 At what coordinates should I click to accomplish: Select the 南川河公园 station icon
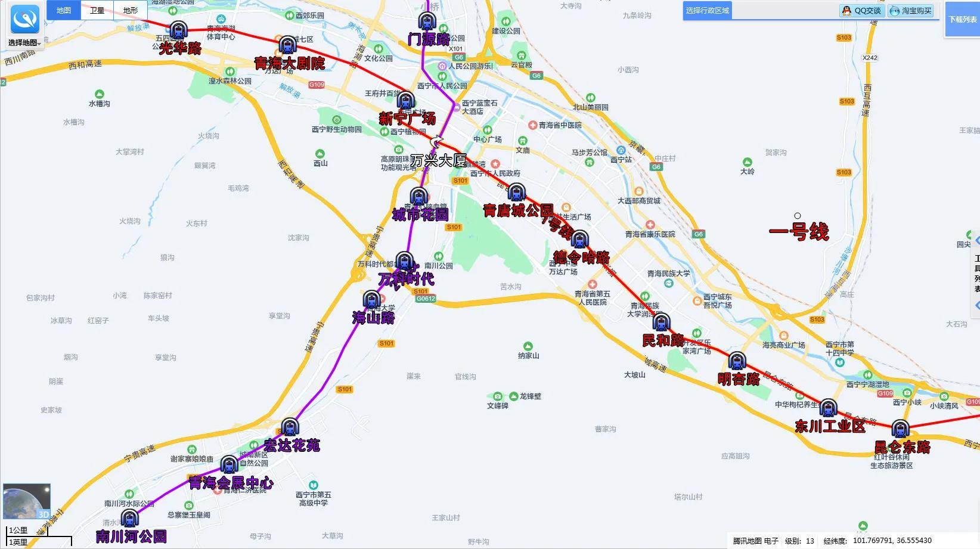point(130,519)
